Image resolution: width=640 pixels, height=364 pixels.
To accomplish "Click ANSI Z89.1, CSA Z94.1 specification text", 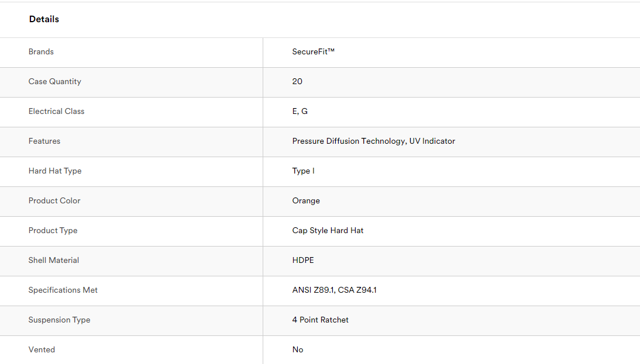I will (x=334, y=290).
